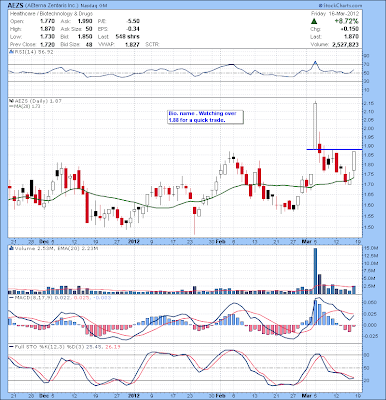Select the Ask Size value 50

click(x=89, y=29)
